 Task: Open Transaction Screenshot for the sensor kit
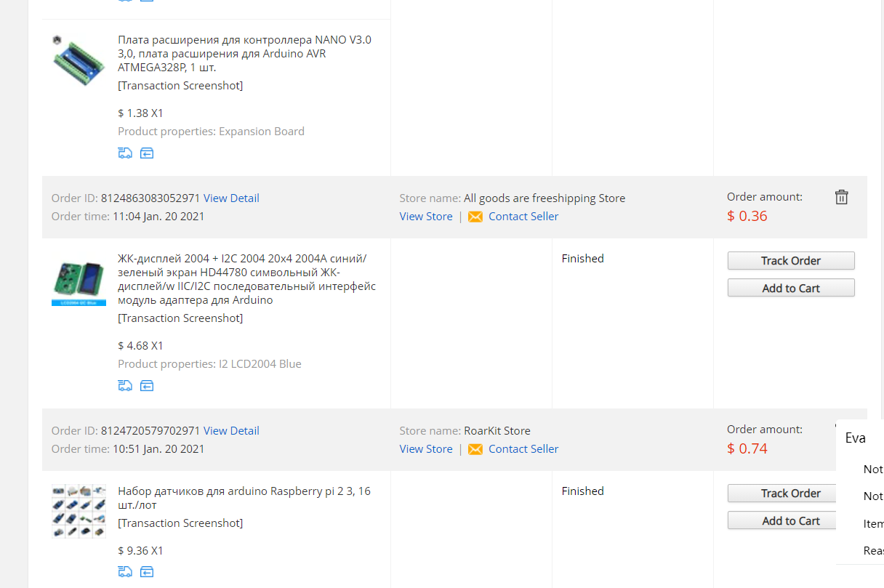click(180, 523)
